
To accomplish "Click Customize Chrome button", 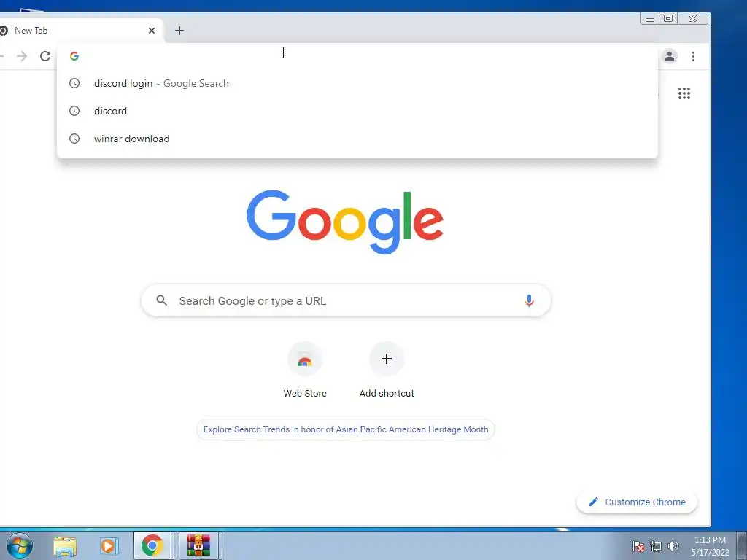I will 637,502.
